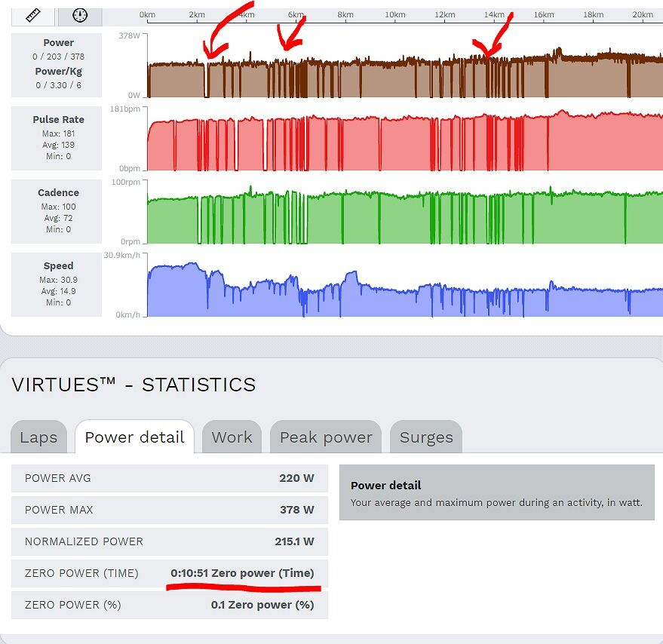
Task: Click the ZERO POWER (TIME) row
Action: tap(170, 573)
